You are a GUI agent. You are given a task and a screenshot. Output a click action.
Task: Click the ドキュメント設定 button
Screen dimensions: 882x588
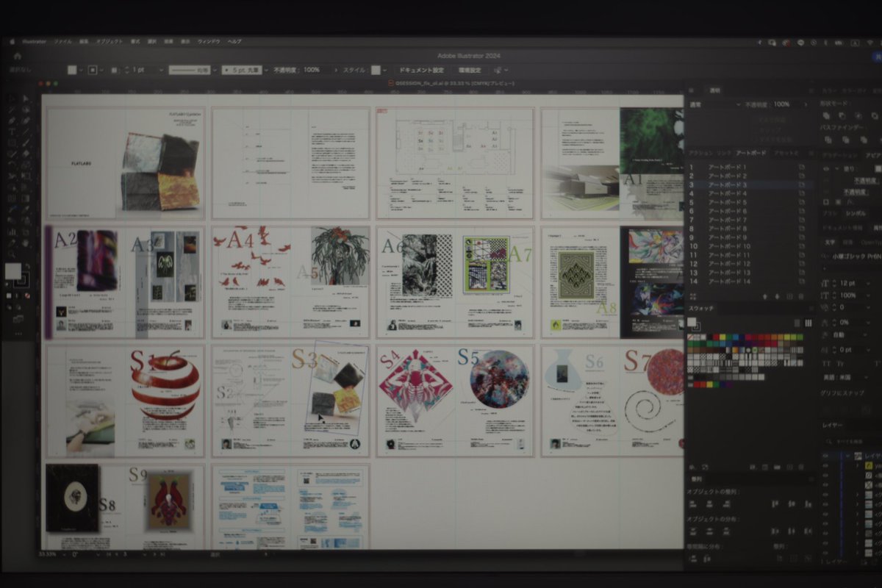422,70
